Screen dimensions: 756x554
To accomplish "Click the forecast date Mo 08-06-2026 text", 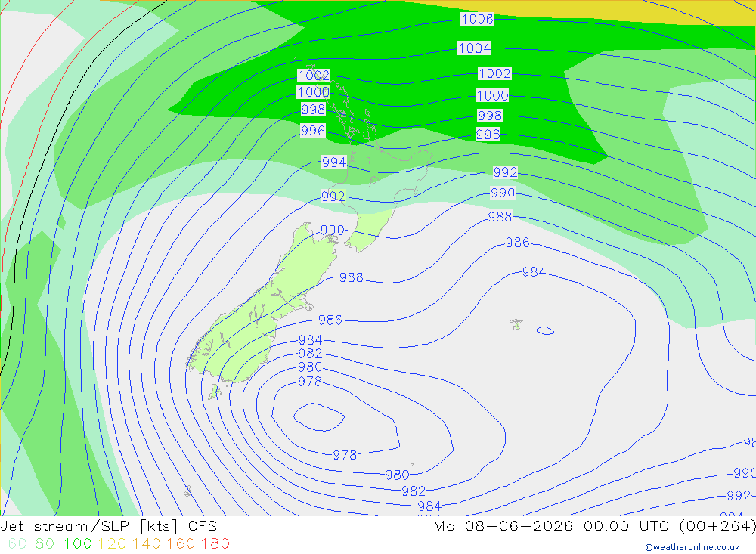I will 503,526.
